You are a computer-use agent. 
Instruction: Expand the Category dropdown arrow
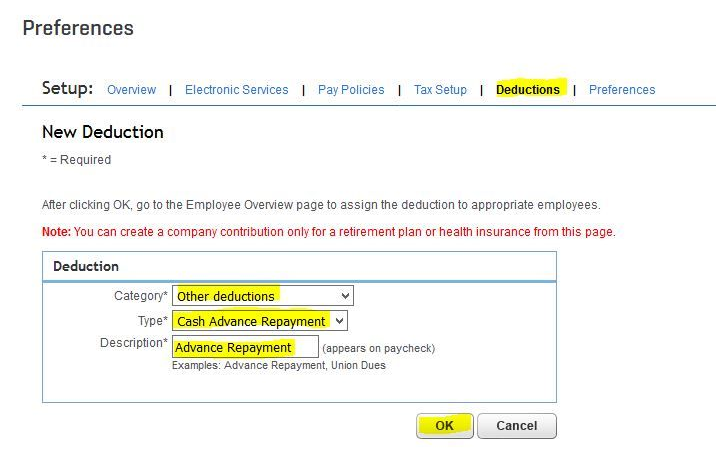coord(345,296)
